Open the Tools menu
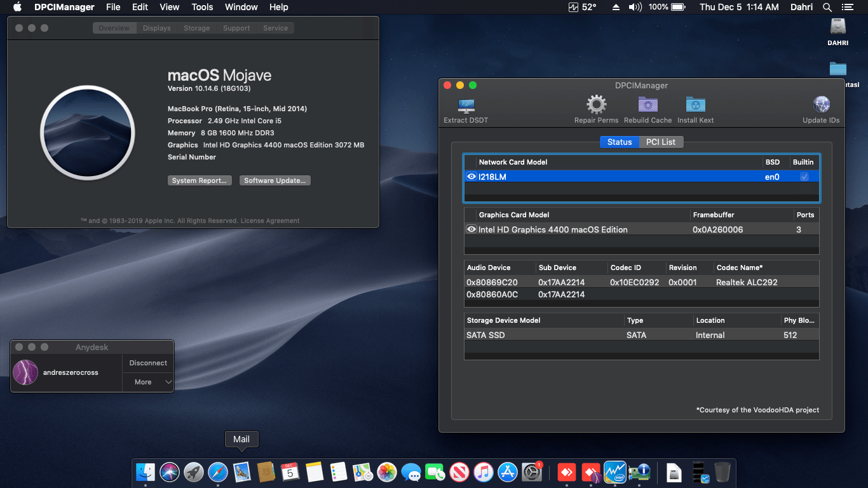The image size is (868, 488). coord(202,7)
